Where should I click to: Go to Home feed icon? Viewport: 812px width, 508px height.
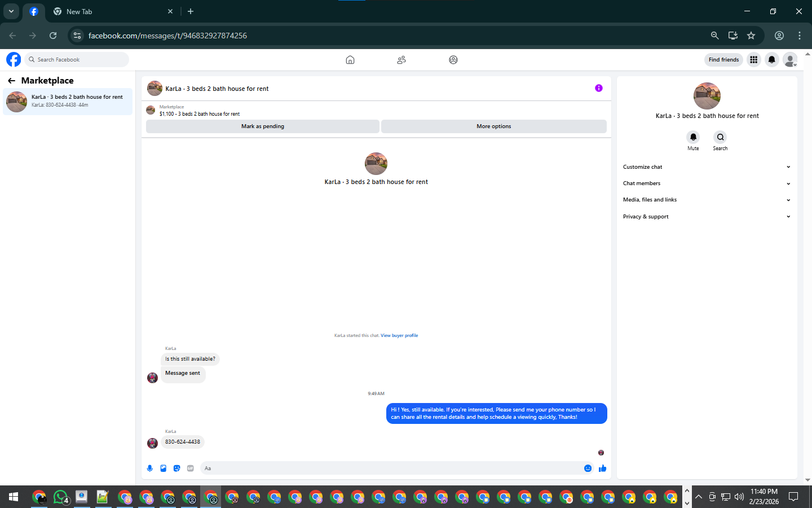350,60
